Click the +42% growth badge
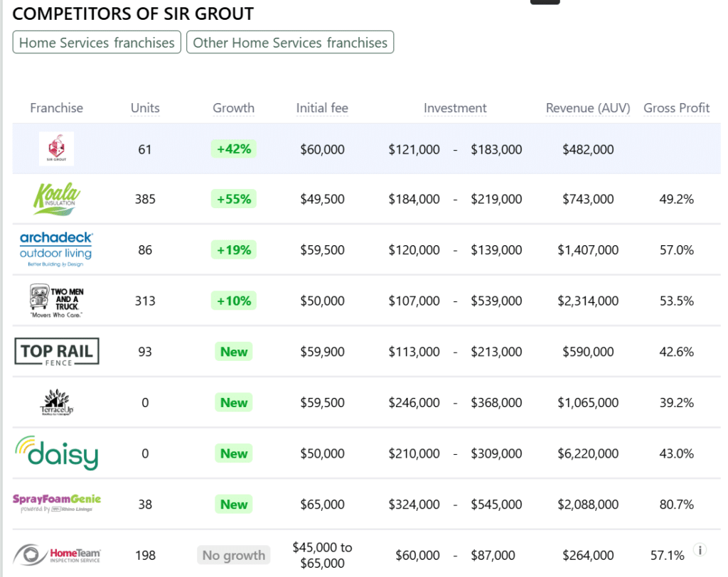 (233, 149)
